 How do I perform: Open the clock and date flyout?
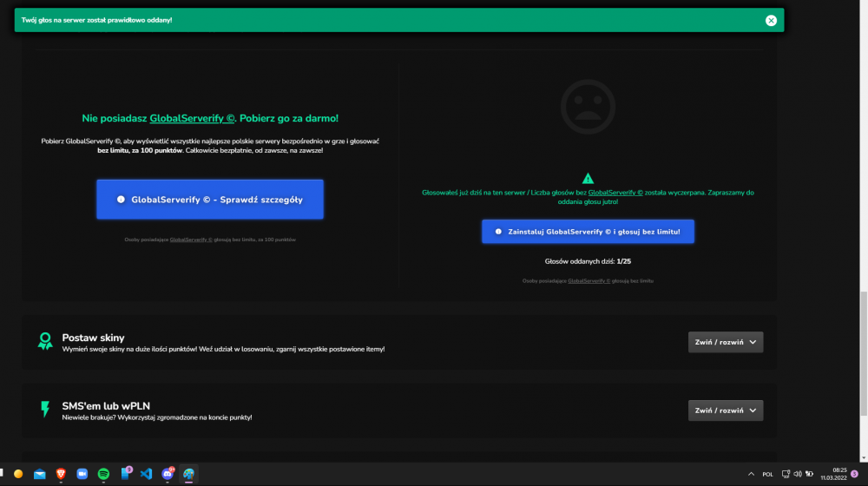(x=833, y=474)
